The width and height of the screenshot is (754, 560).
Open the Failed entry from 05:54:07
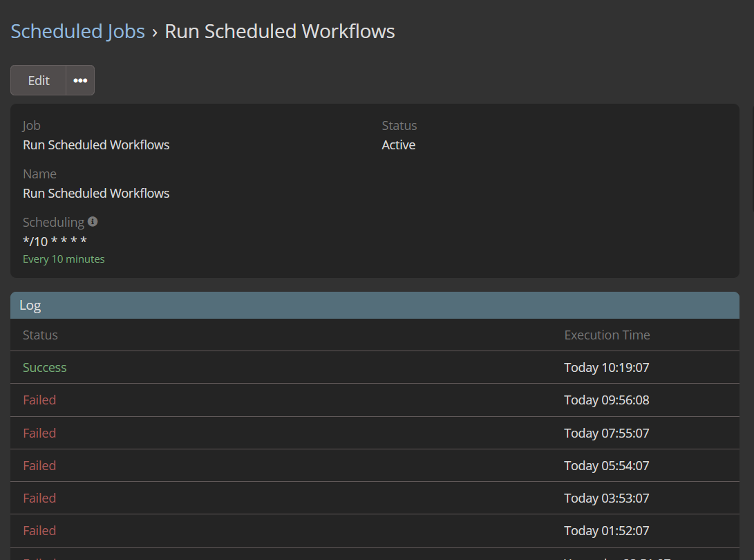pos(39,466)
